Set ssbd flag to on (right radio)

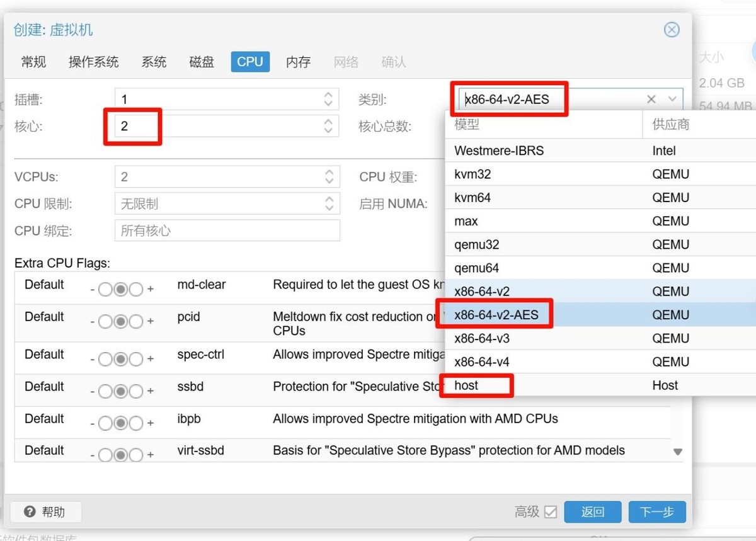pyautogui.click(x=136, y=391)
